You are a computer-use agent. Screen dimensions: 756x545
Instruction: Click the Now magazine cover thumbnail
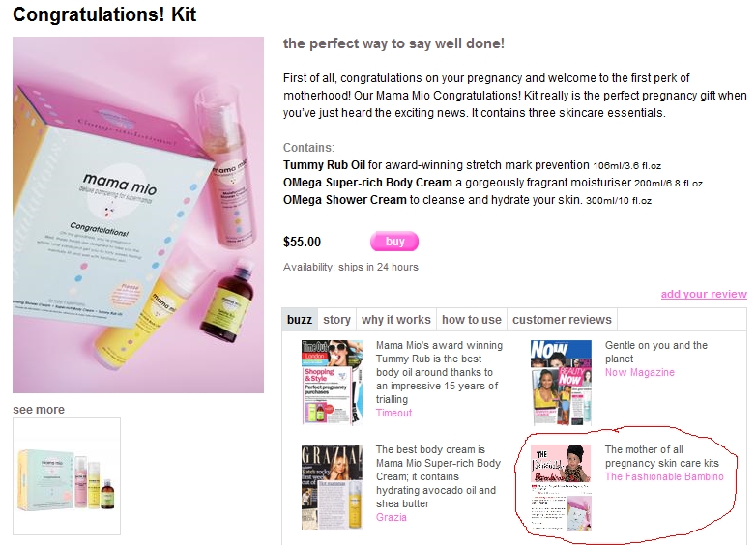[x=561, y=383]
